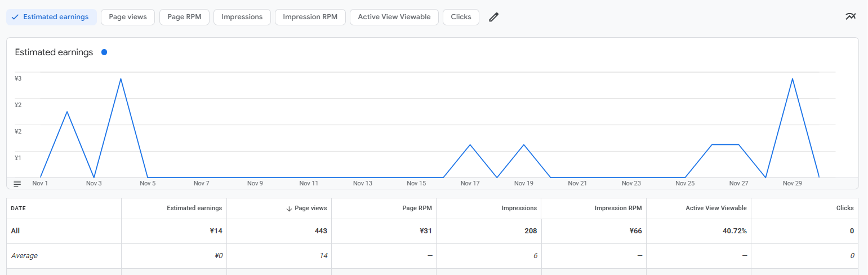Sort by the Clicks column header
868x275 pixels.
(x=844, y=209)
